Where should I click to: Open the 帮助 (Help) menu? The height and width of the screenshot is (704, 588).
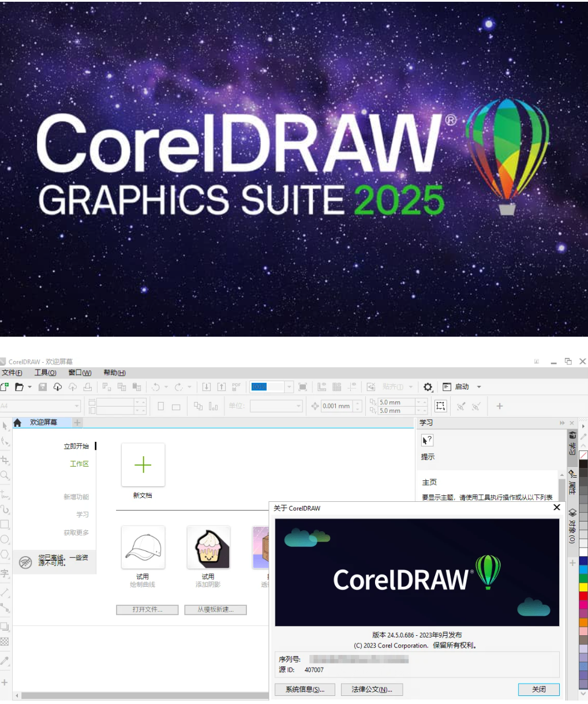[114, 373]
